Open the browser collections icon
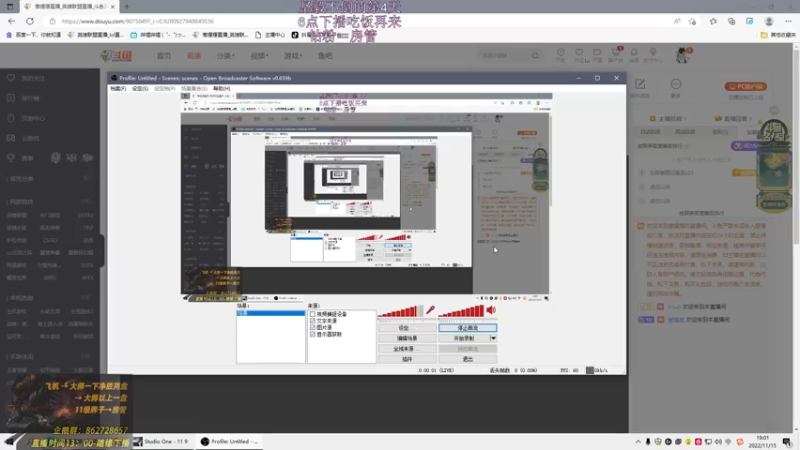This screenshot has height=450, width=800. pyautogui.click(x=731, y=21)
